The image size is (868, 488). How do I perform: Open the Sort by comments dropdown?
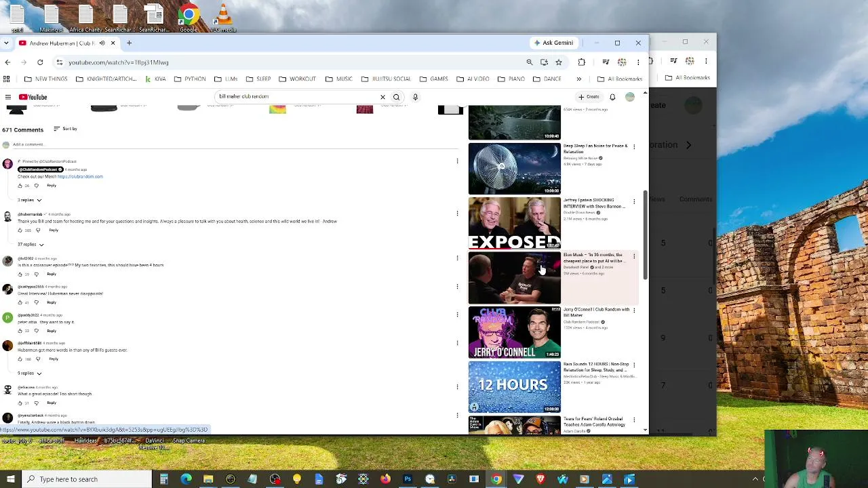[65, 129]
